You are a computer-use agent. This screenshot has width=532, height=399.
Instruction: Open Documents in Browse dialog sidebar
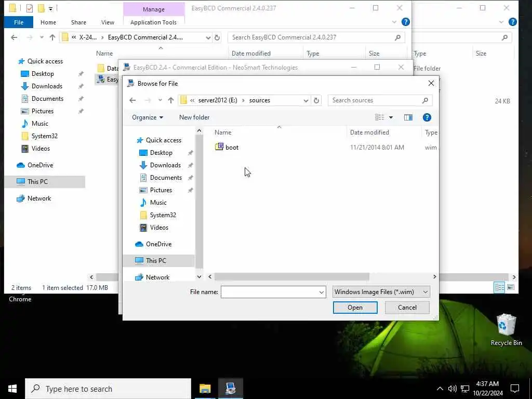(x=166, y=178)
